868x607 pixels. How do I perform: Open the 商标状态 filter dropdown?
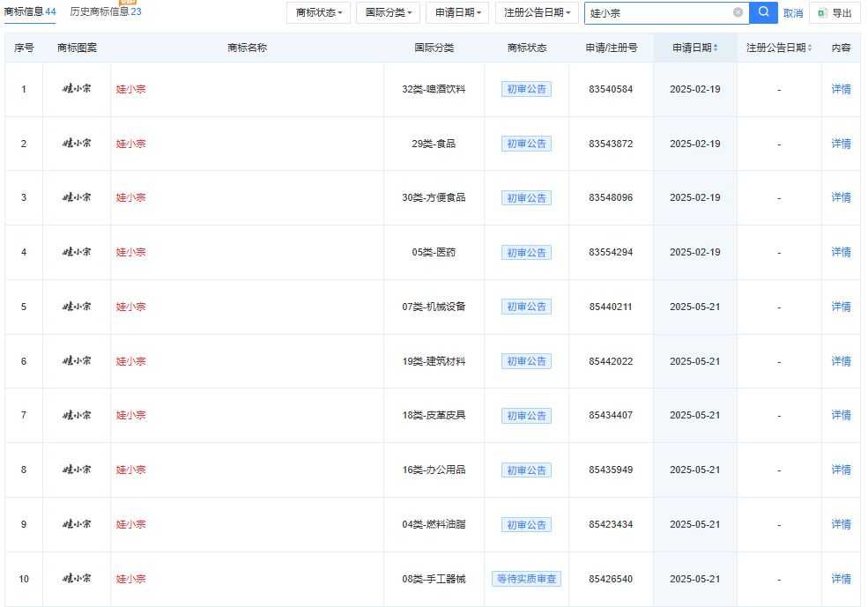[x=318, y=12]
